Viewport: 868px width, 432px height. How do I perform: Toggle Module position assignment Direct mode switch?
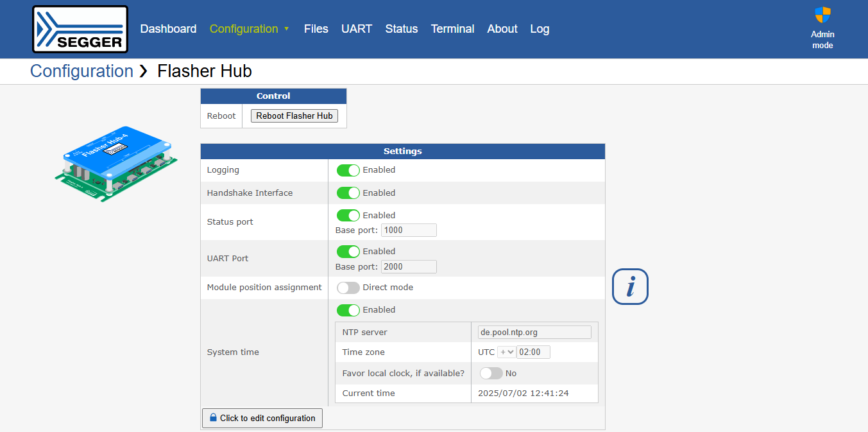point(348,288)
